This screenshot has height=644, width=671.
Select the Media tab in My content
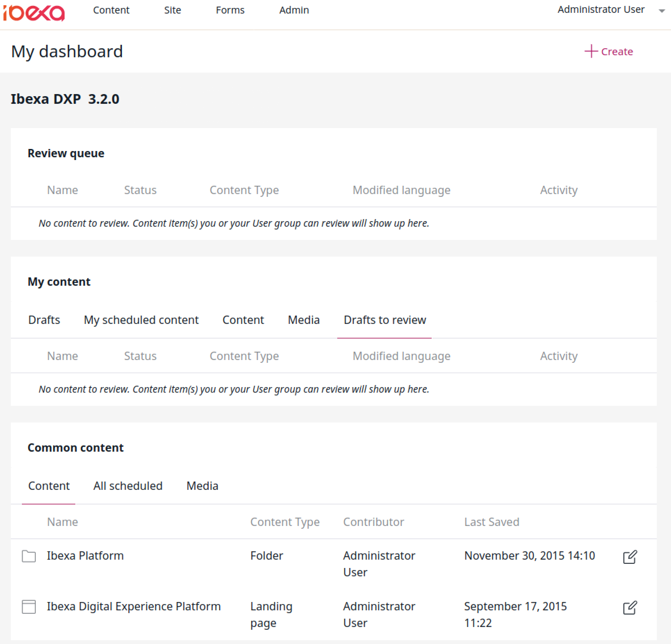[x=304, y=320]
